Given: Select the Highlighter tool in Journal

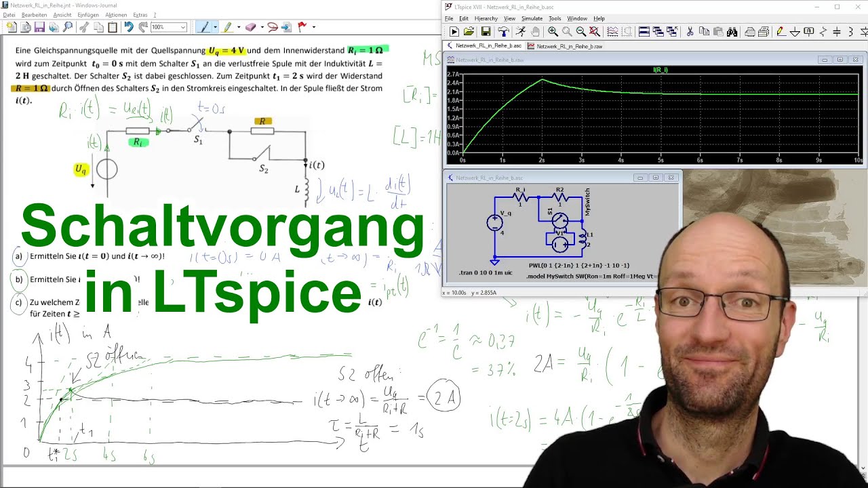Looking at the screenshot, I should 228,27.
